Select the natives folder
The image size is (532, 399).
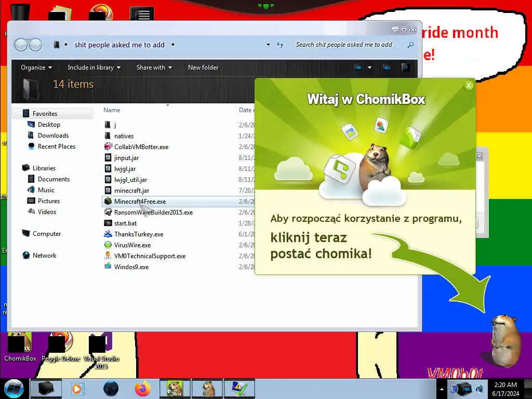tap(124, 136)
